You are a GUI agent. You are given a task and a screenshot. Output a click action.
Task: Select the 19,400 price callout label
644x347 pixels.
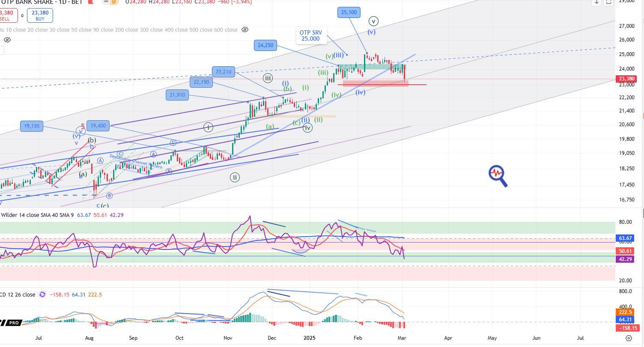pyautogui.click(x=98, y=126)
